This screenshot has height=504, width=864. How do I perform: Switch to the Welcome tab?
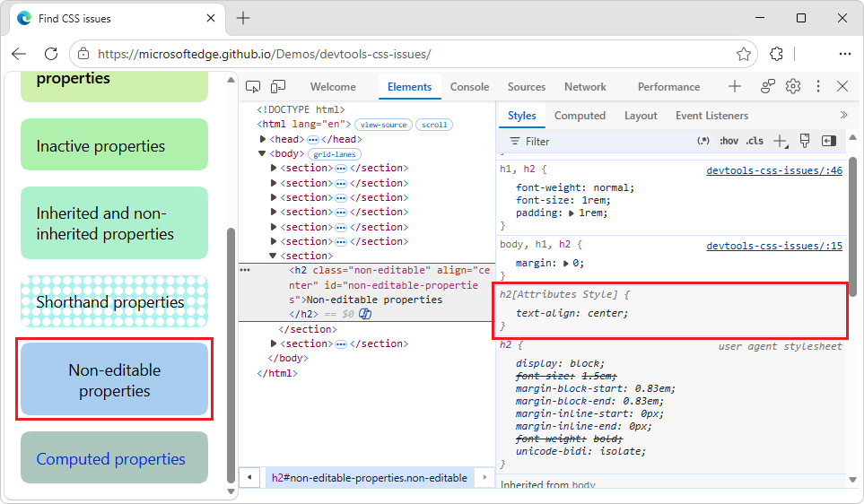333,87
